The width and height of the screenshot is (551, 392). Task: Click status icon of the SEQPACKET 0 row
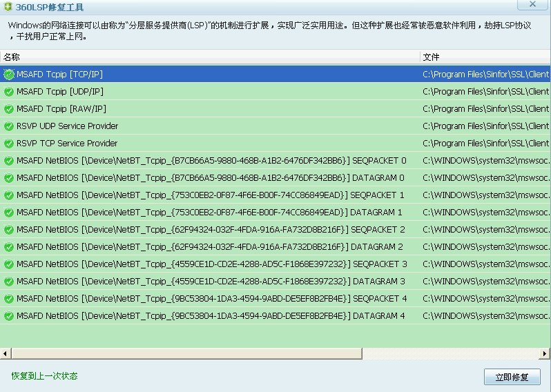tap(9, 161)
